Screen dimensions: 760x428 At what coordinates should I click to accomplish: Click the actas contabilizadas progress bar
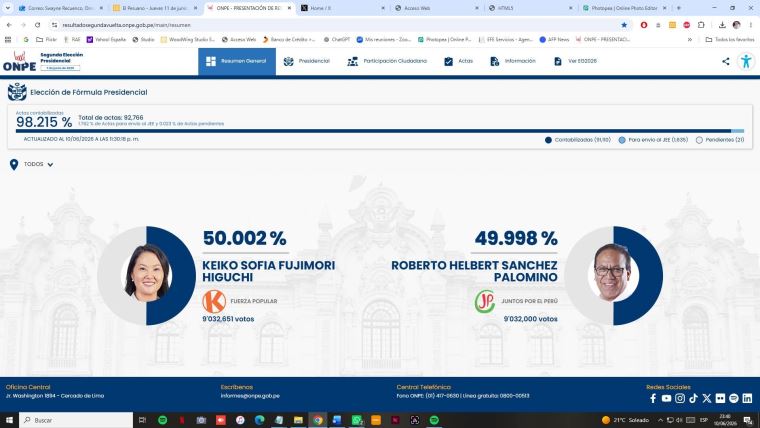pos(380,131)
